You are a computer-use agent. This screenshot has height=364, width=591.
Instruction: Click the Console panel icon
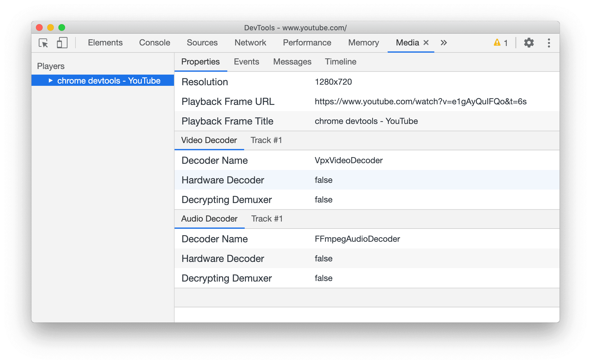tap(155, 43)
